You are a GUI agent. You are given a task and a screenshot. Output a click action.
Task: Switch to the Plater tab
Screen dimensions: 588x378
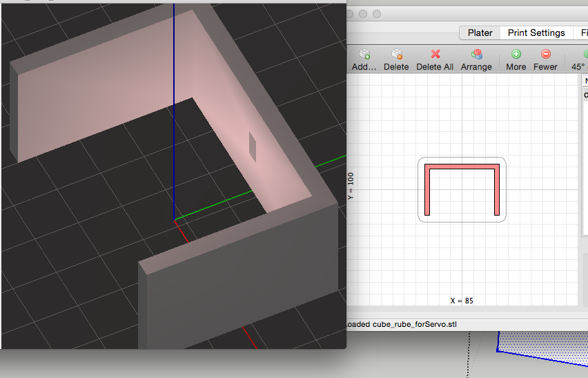pyautogui.click(x=480, y=32)
